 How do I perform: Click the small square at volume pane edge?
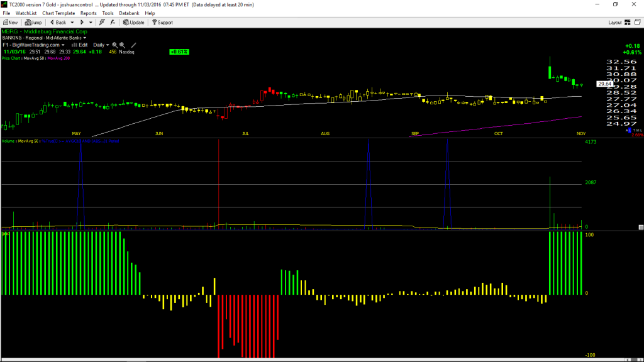(x=641, y=227)
